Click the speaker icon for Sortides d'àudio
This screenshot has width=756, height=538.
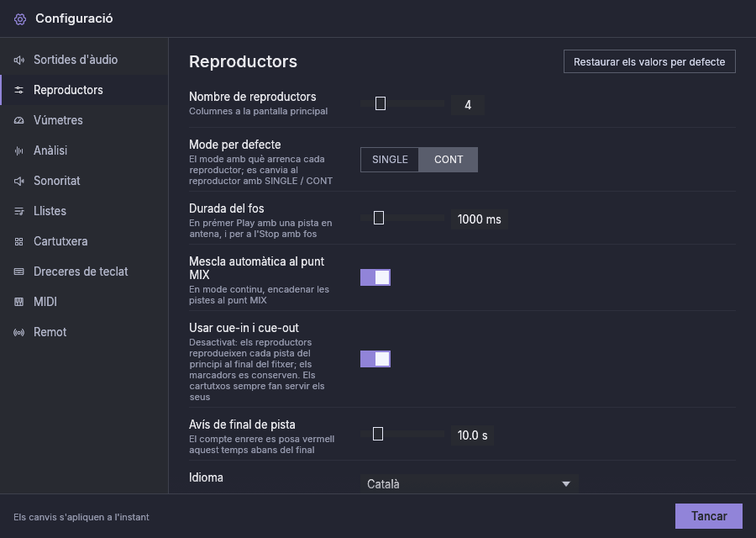[x=18, y=60]
